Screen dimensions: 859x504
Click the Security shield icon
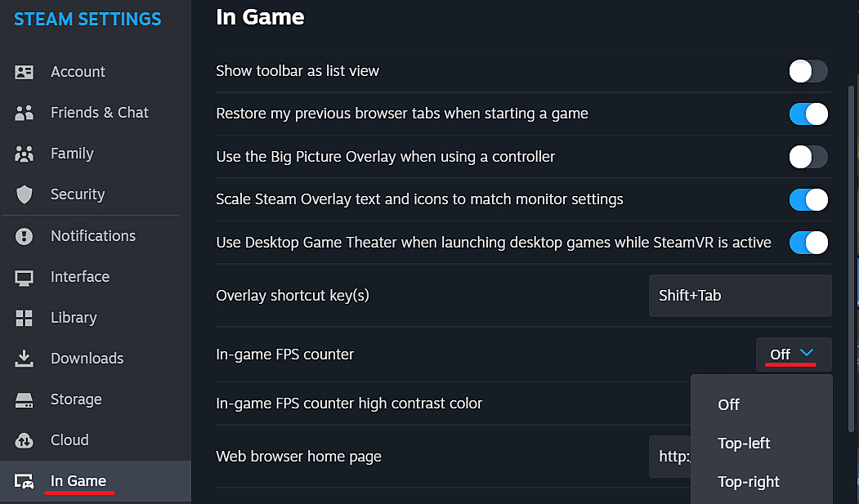tap(25, 194)
